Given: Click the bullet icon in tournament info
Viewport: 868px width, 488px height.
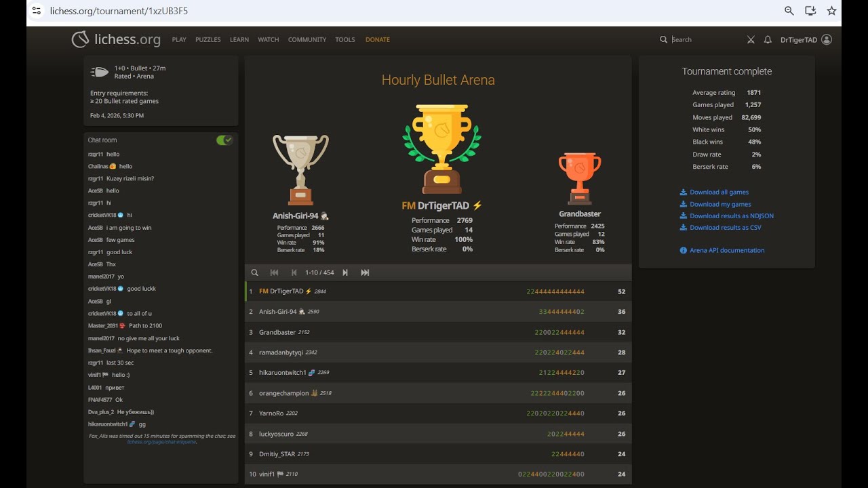Looking at the screenshot, I should (100, 72).
